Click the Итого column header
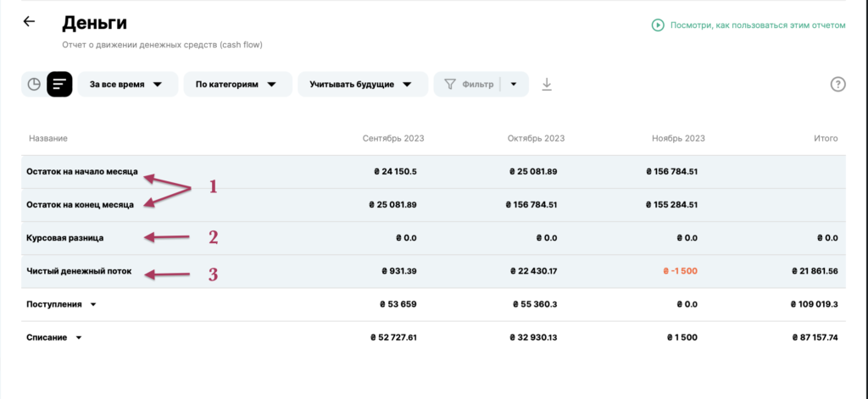This screenshot has height=399, width=868. 826,138
